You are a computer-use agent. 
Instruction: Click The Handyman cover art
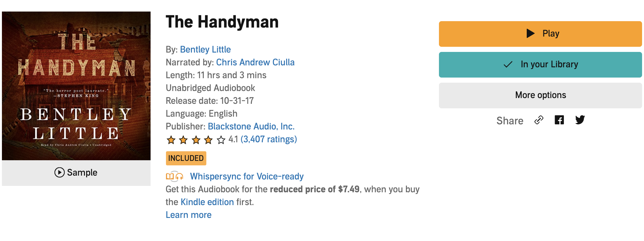coord(76,86)
